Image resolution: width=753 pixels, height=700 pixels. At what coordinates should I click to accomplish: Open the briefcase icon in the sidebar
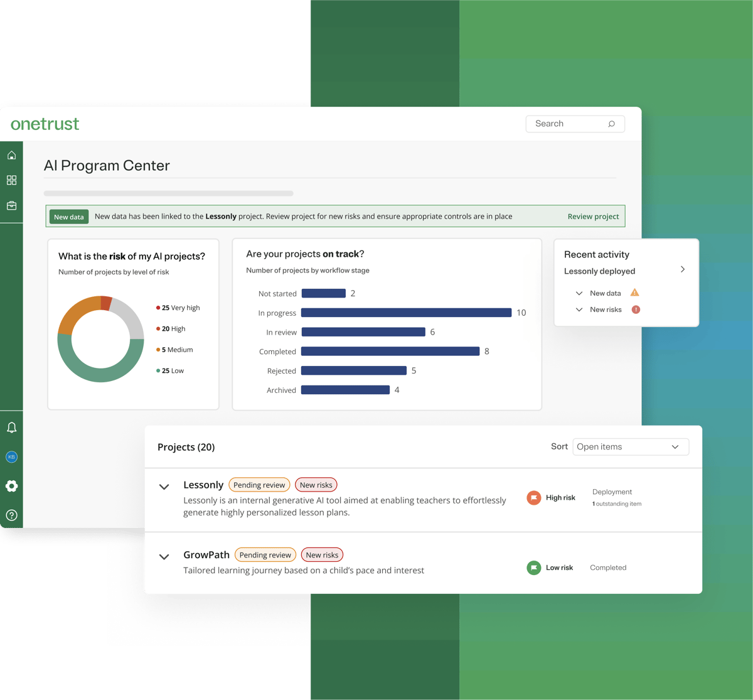pos(11,205)
